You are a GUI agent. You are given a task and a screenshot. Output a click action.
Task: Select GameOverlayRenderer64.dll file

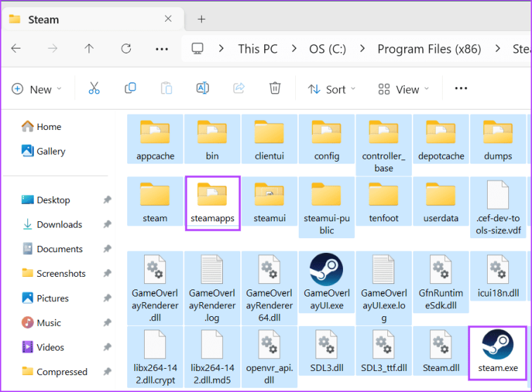[x=269, y=288]
